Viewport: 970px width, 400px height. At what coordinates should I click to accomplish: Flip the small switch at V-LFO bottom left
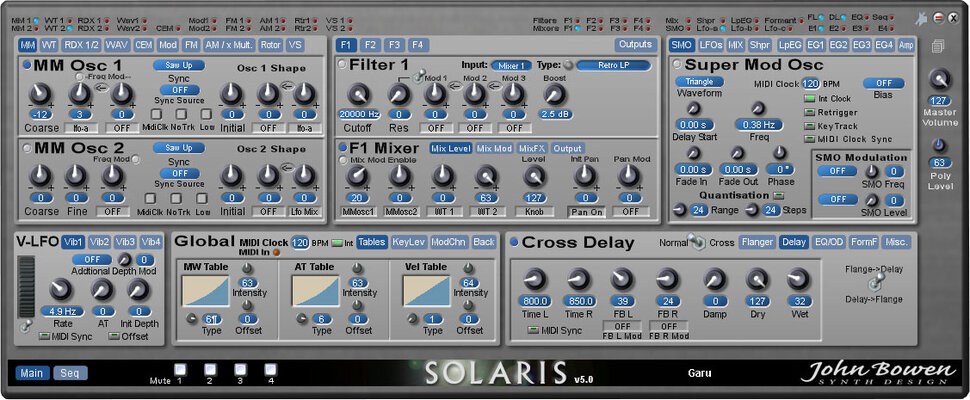coord(24,326)
